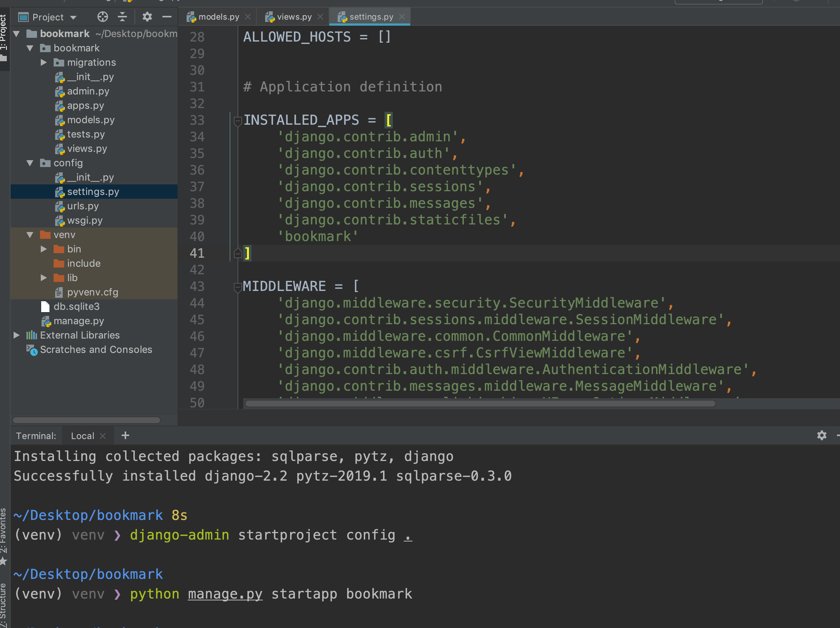Select Scratches and Consoles node
The image size is (840, 628).
[96, 350]
